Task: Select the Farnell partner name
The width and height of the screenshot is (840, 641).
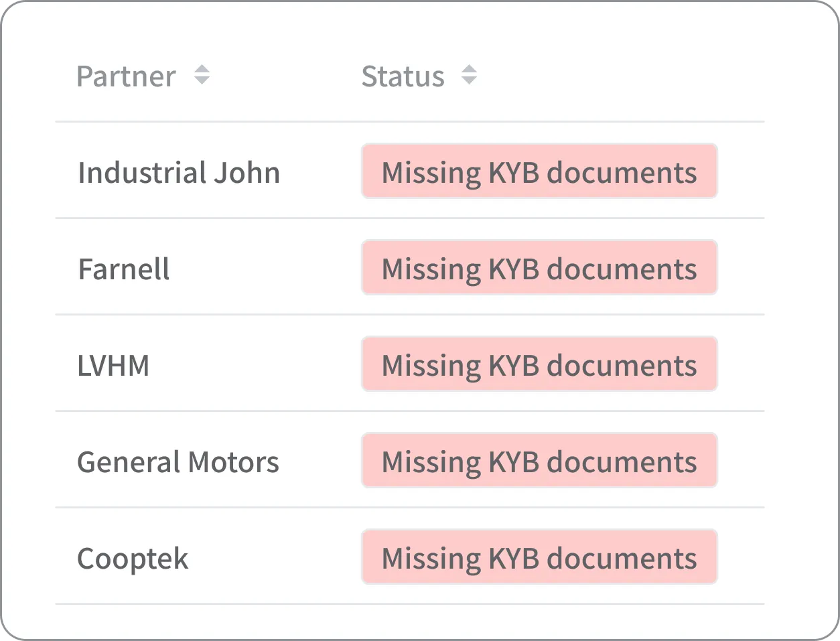Action: 124,269
